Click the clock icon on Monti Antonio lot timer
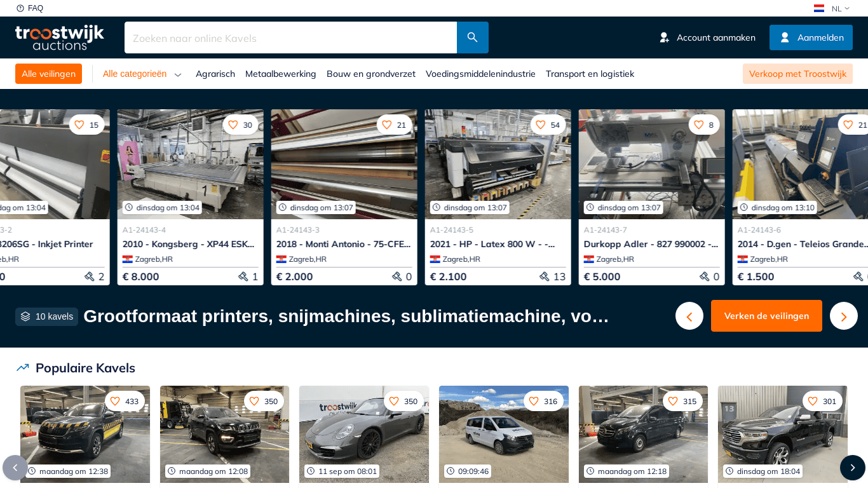The width and height of the screenshot is (868, 488). [x=283, y=207]
